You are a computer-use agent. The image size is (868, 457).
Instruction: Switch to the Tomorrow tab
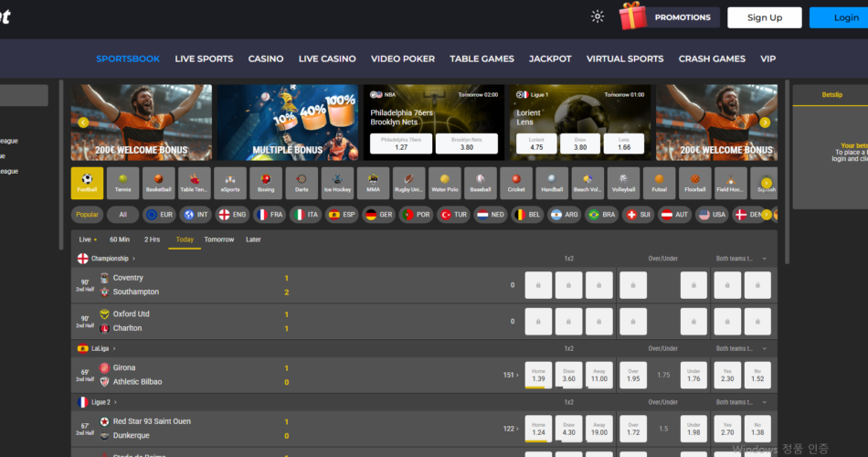(x=219, y=239)
